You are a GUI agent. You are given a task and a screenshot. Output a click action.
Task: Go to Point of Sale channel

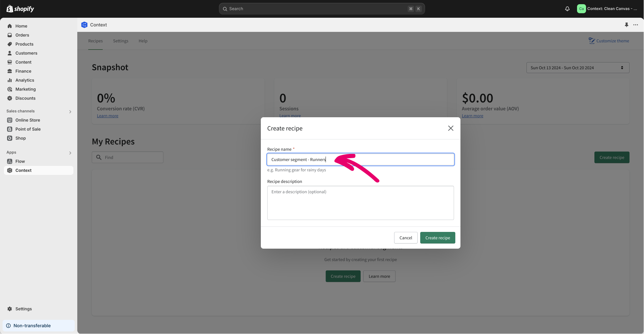[x=28, y=129]
